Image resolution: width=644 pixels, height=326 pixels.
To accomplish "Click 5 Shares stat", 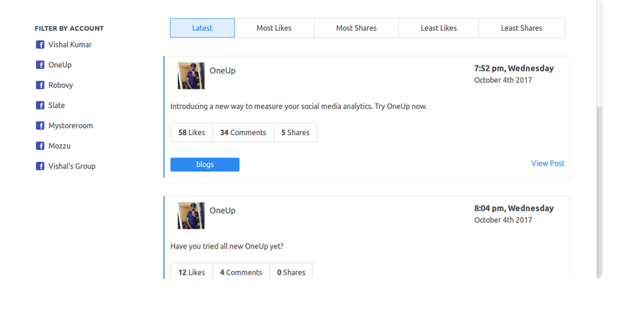I will coord(295,132).
